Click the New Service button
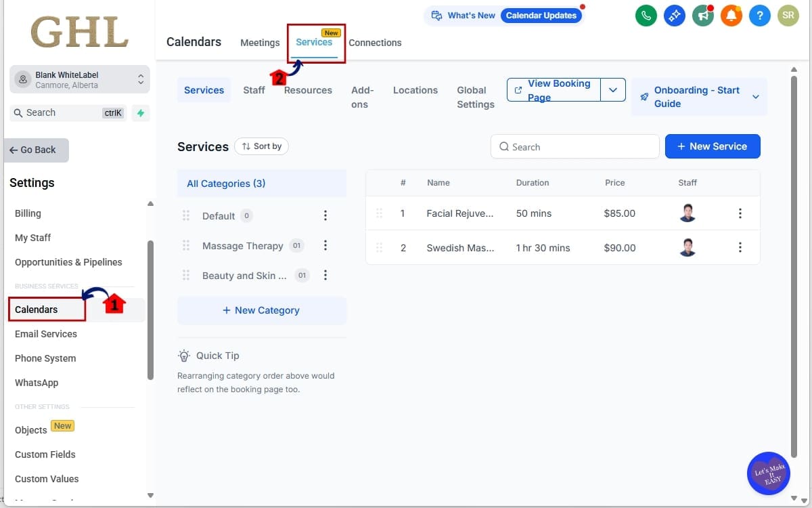812x508 pixels. tap(713, 146)
